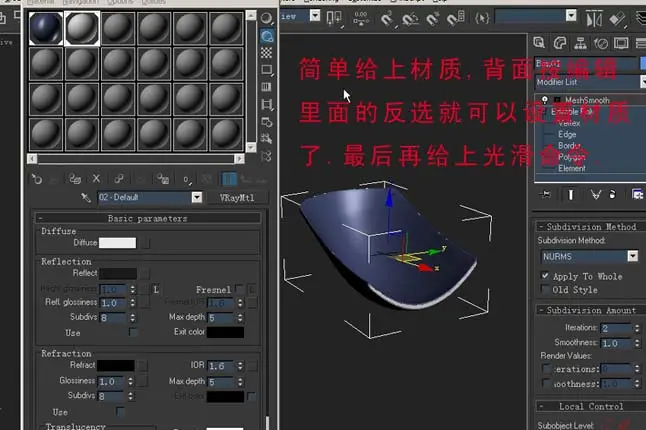Pick material from object with the eyedropper
The width and height of the screenshot is (646, 430).
[x=86, y=198]
